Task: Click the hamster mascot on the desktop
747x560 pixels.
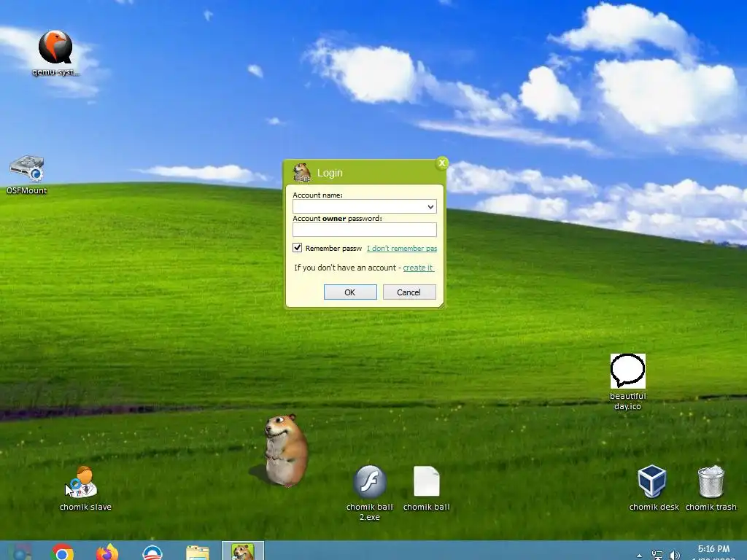Action: [x=286, y=450]
